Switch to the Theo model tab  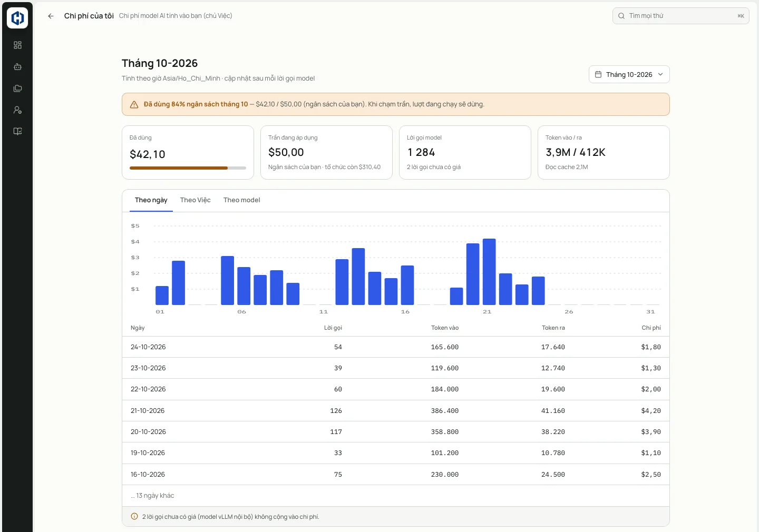(x=241, y=200)
